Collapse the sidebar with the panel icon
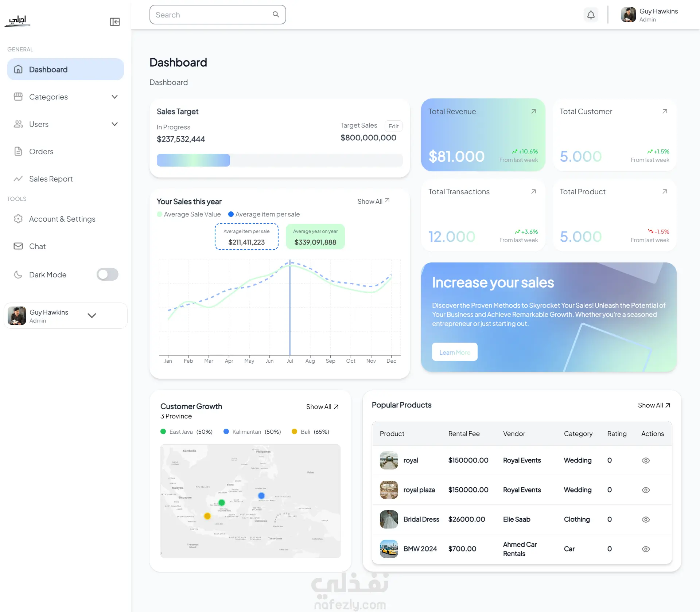Viewport: 700px width, 612px height. tap(115, 22)
